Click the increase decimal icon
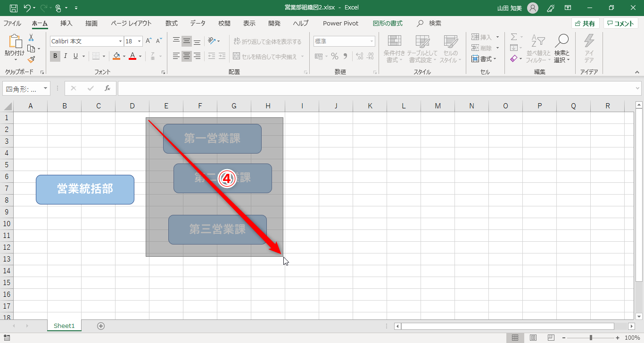 tap(359, 57)
